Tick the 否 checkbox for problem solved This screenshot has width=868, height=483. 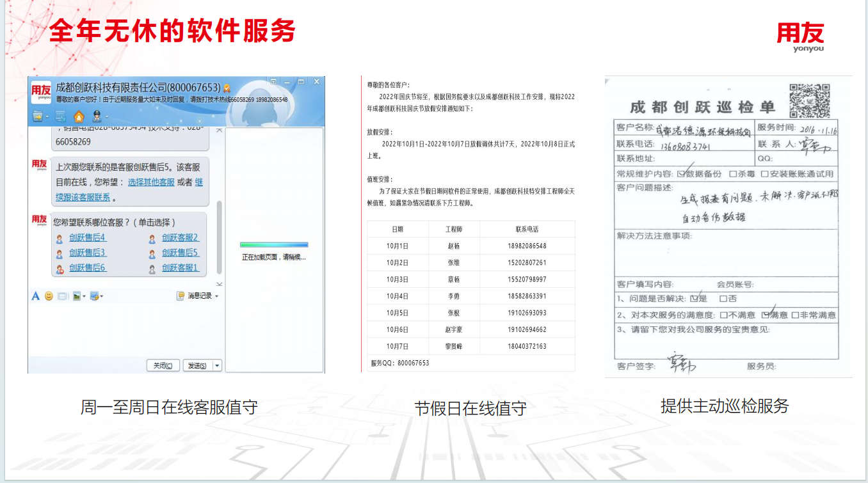pyautogui.click(x=723, y=299)
